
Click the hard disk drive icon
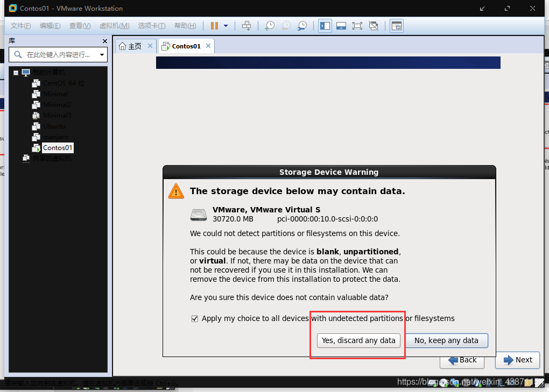point(199,215)
